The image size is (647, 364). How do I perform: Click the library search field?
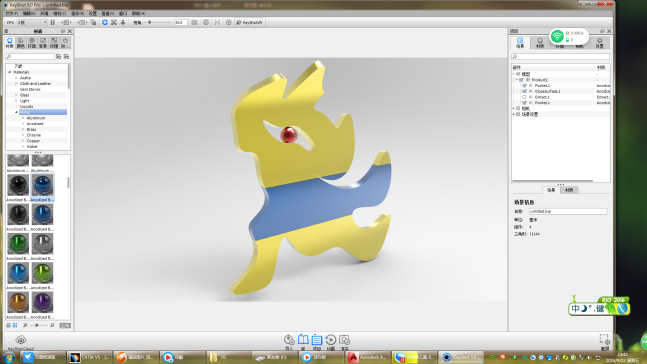coord(30,57)
